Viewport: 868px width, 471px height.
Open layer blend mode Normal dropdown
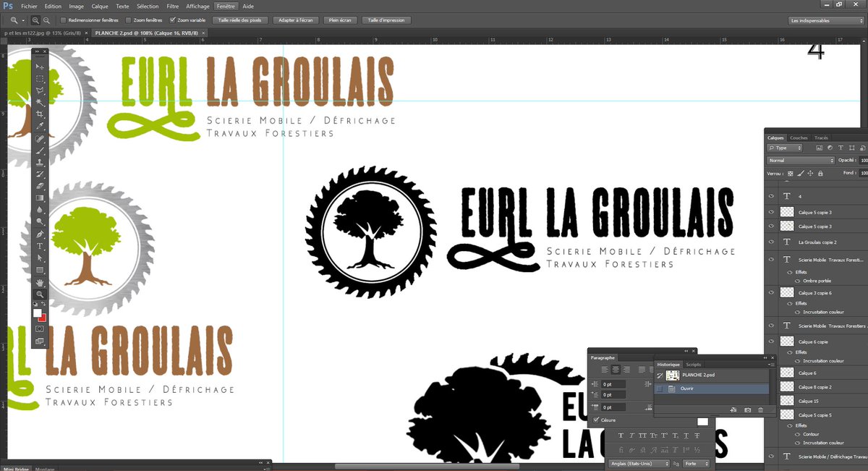click(x=801, y=160)
